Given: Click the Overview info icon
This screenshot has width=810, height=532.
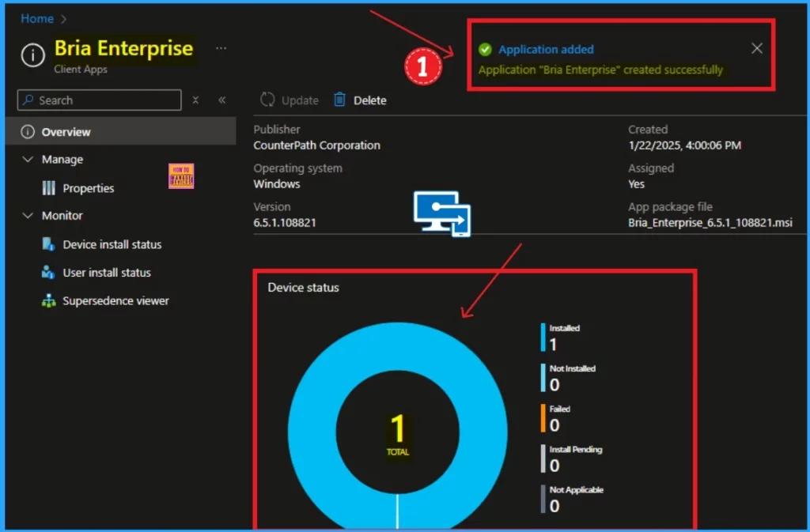Looking at the screenshot, I should [28, 131].
